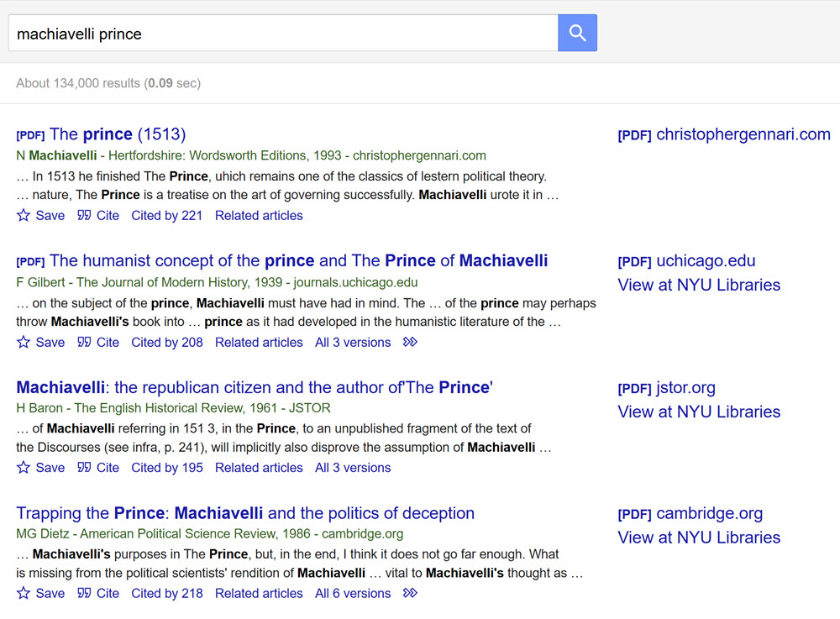Save the Dietz article with its star icon
The image size is (840, 619).
(24, 593)
